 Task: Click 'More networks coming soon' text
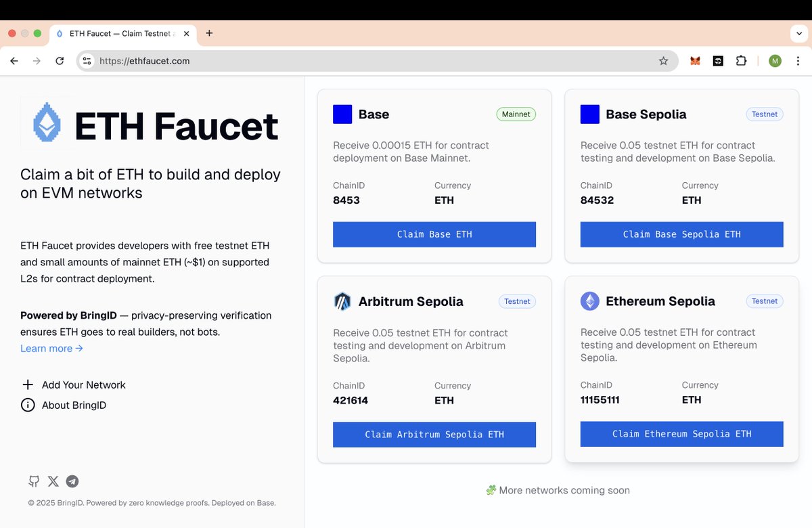click(x=558, y=490)
